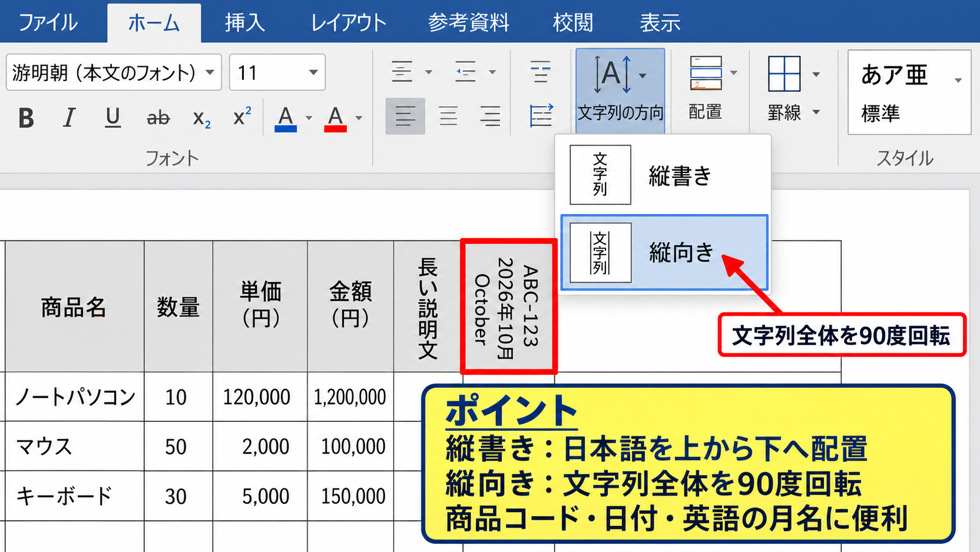Open the 罫線 label dropdown arrow
The width and height of the screenshot is (980, 552).
click(816, 112)
